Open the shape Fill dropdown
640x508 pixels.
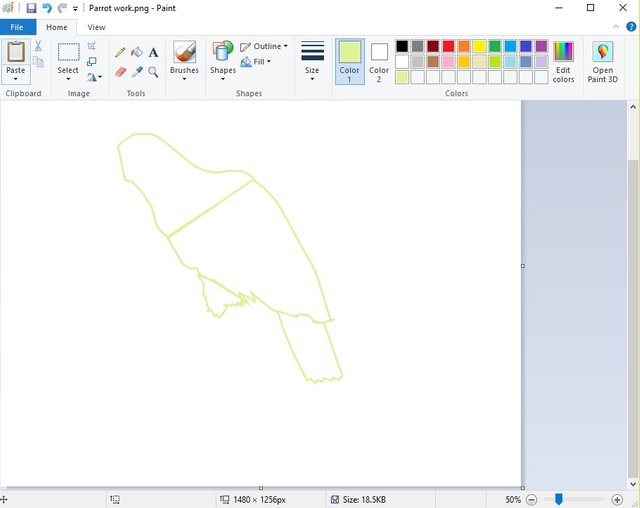coord(256,62)
